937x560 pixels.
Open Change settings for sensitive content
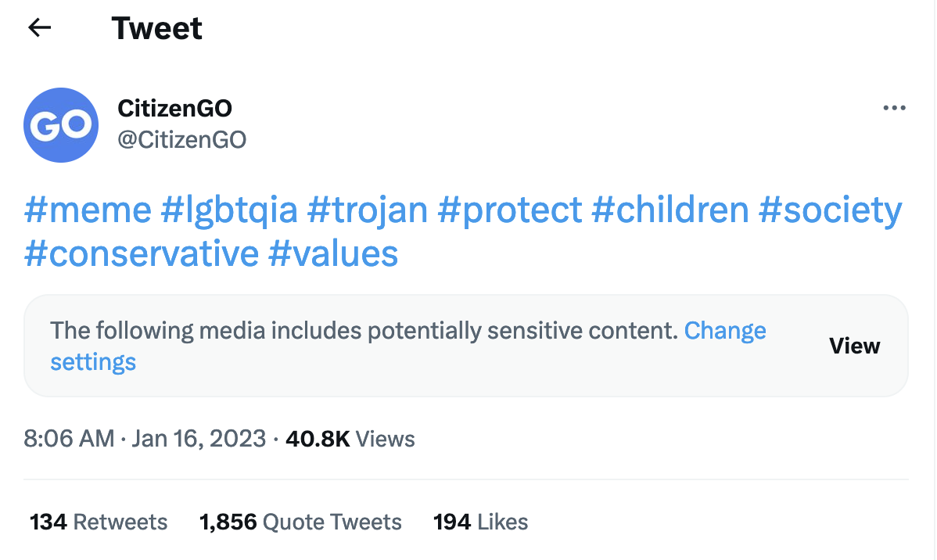point(725,330)
